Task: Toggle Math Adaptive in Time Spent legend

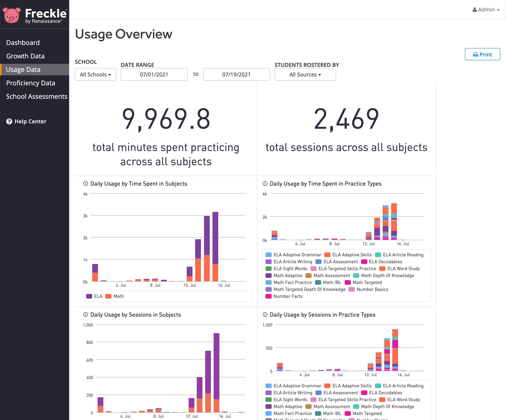Action: tap(284, 276)
